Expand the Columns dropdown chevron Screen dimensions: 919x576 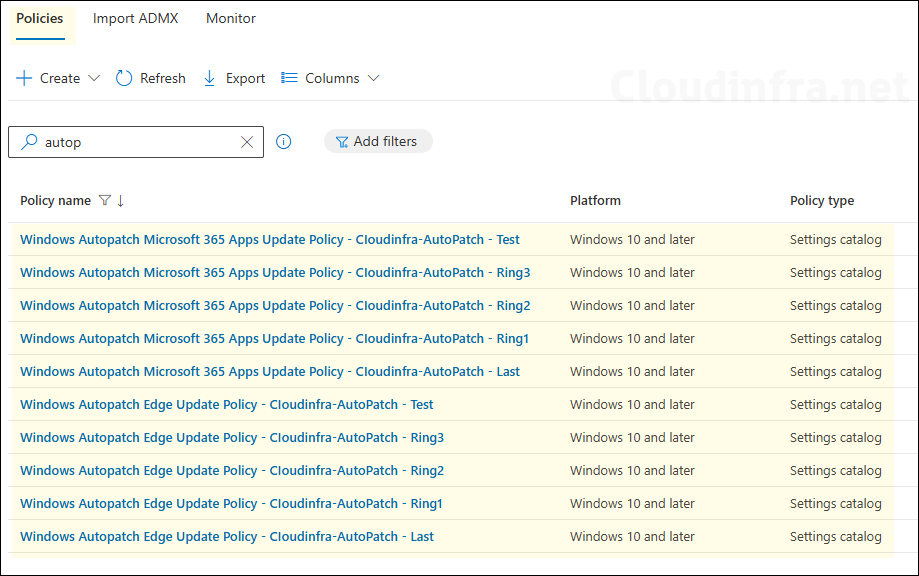point(374,78)
